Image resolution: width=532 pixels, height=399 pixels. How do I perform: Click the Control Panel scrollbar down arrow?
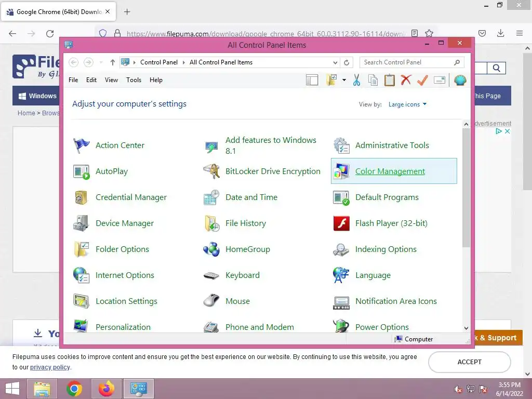click(466, 328)
